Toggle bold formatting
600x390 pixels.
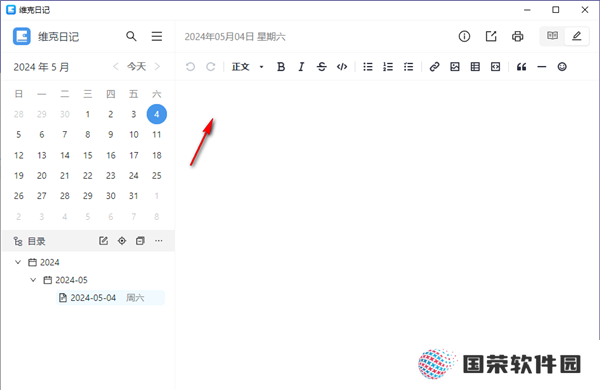point(281,67)
